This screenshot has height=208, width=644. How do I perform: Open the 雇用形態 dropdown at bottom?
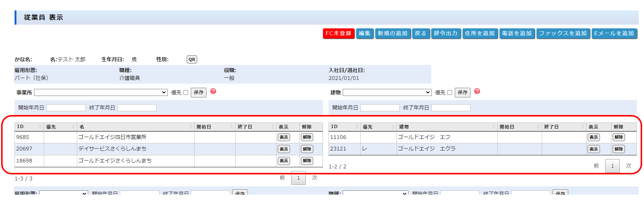coord(63,193)
